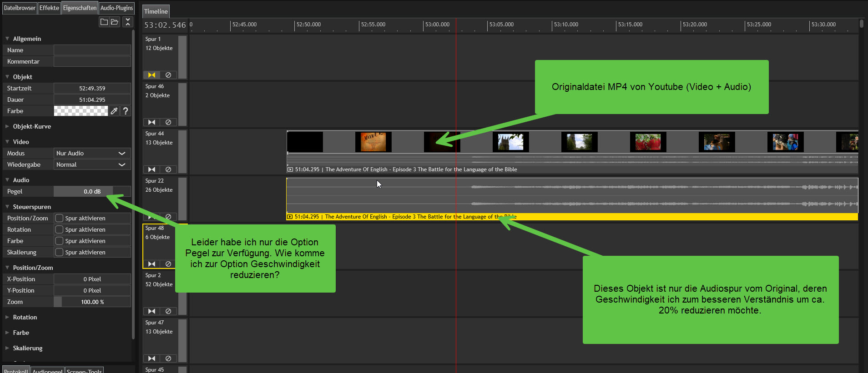Enable the Position/Zoom 'Spur aktivieren' checkbox

pos(60,218)
